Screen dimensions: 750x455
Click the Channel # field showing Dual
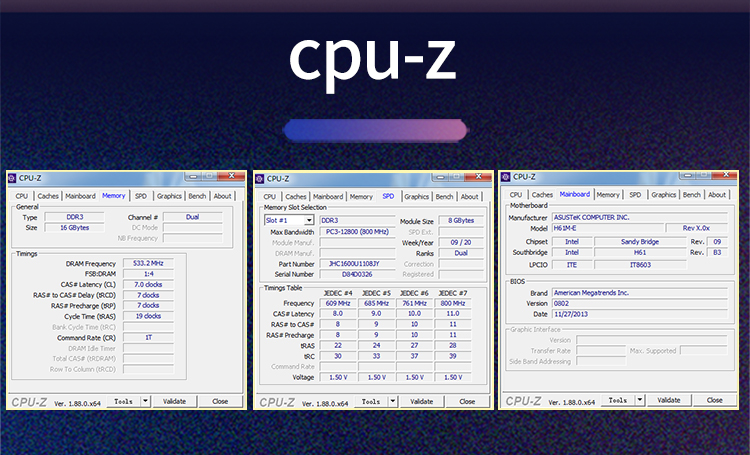click(192, 217)
